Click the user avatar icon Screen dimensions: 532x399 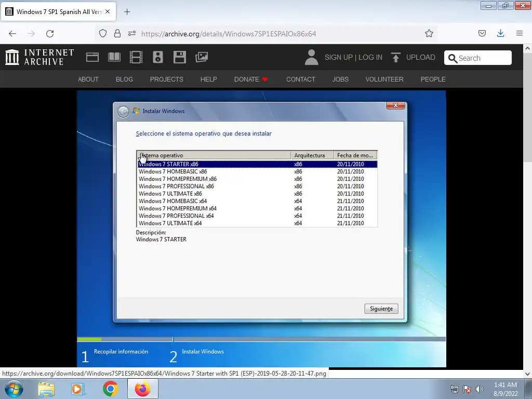(x=311, y=57)
